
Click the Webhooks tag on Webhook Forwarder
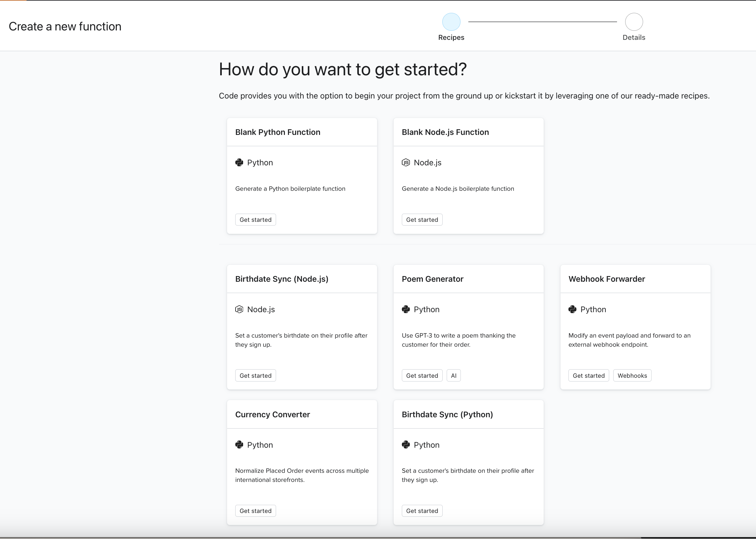(632, 375)
